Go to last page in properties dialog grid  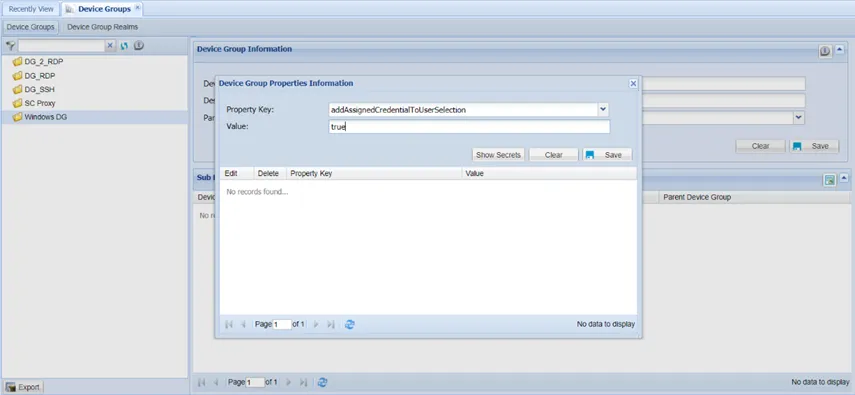pos(330,324)
